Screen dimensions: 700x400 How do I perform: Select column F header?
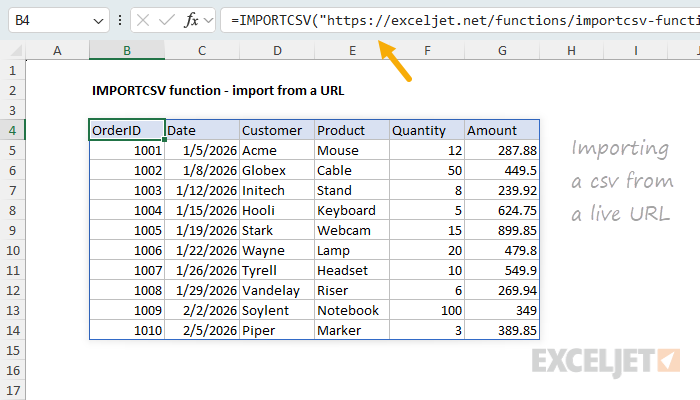click(427, 50)
